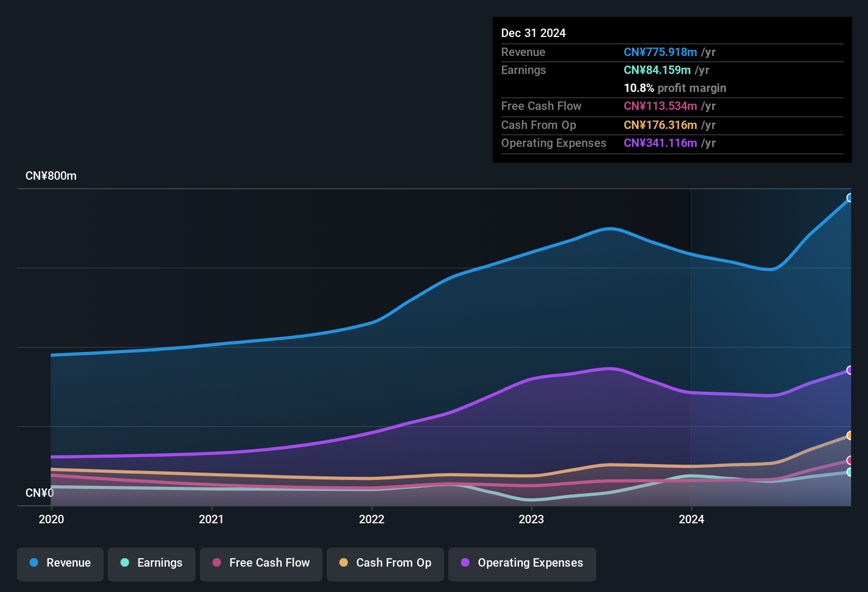
Task: Click the purple Operating Expenses legend dot
Action: point(464,563)
